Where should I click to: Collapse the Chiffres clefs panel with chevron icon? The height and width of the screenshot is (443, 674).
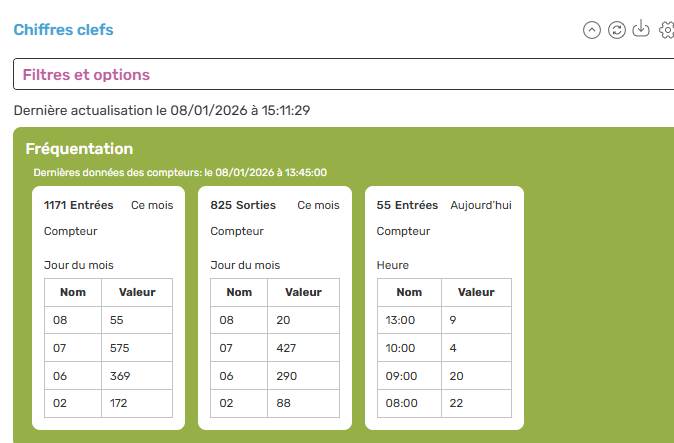592,30
